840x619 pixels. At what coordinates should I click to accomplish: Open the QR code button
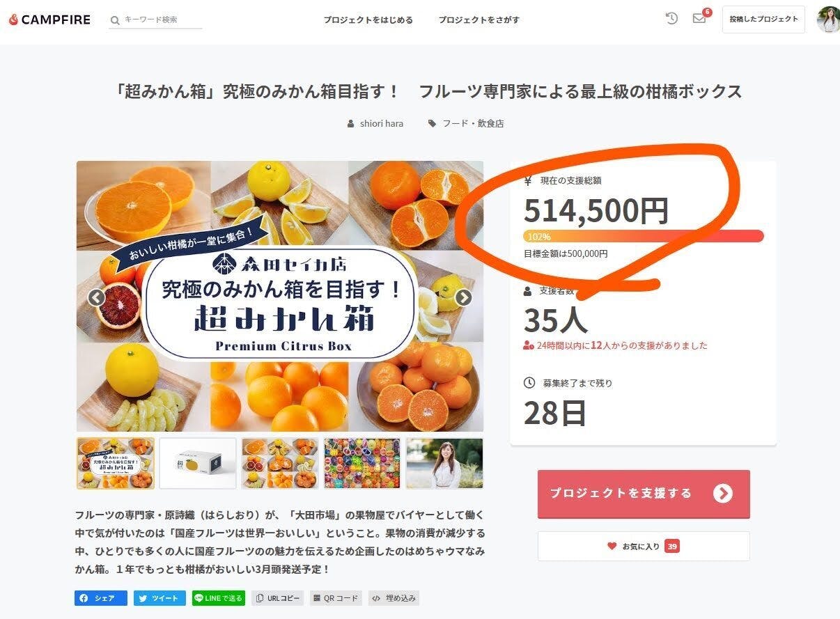coord(336,598)
